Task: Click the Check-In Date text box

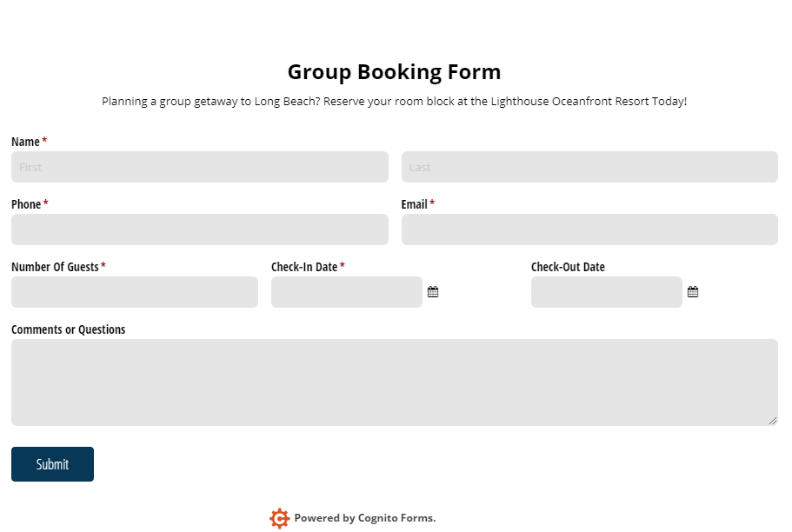Action: (346, 292)
